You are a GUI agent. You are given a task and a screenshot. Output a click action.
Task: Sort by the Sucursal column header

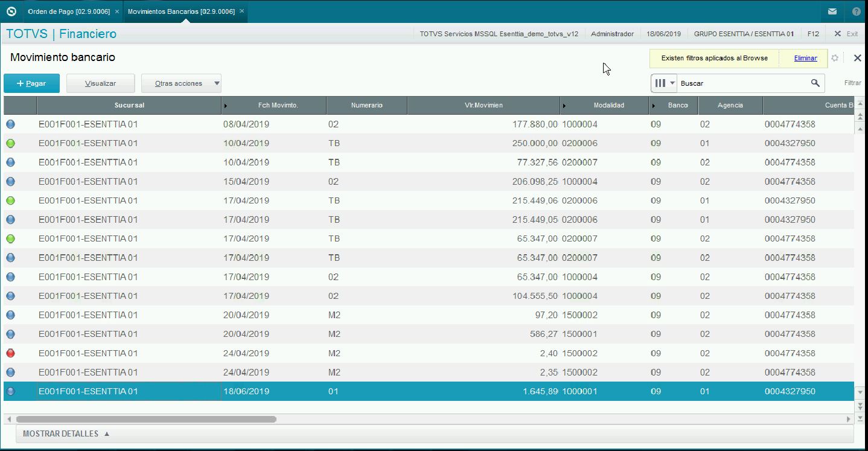[x=129, y=105]
